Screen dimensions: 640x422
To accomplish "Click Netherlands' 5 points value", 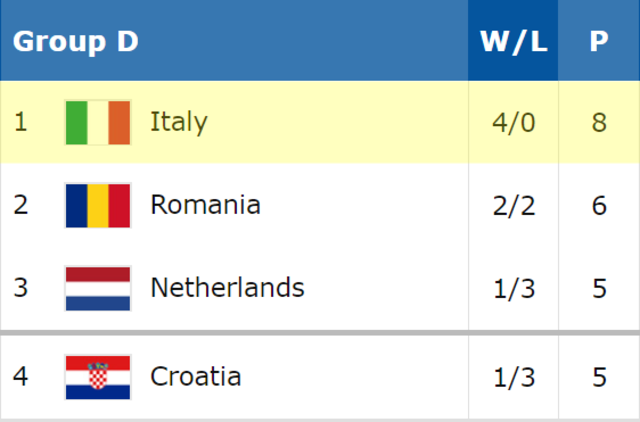I will point(599,289).
